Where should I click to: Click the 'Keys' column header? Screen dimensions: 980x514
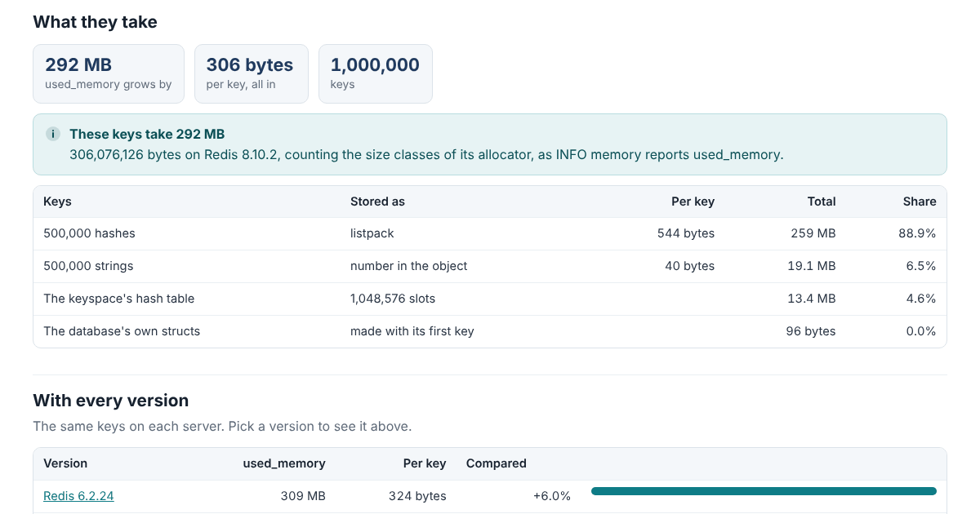pos(57,202)
